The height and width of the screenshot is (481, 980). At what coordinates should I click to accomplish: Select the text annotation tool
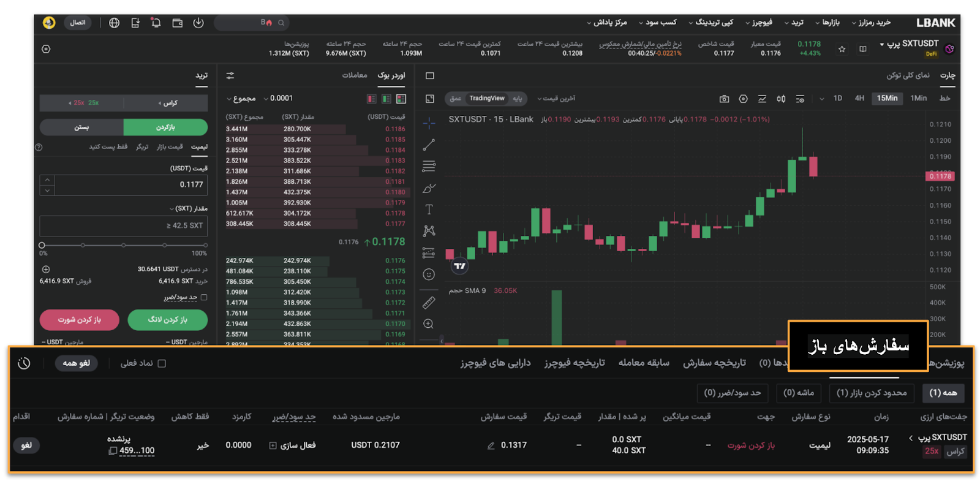(x=429, y=210)
